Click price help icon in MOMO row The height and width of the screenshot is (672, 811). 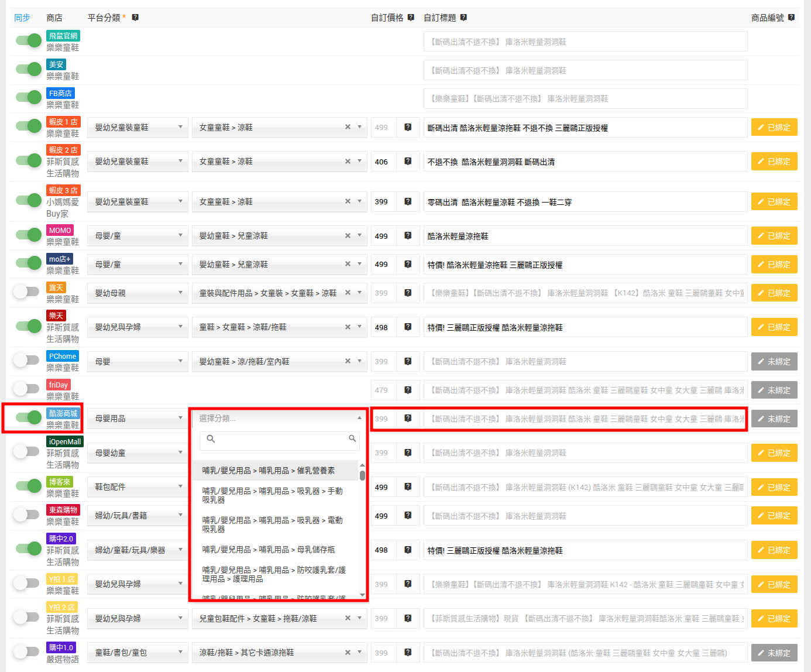click(408, 236)
